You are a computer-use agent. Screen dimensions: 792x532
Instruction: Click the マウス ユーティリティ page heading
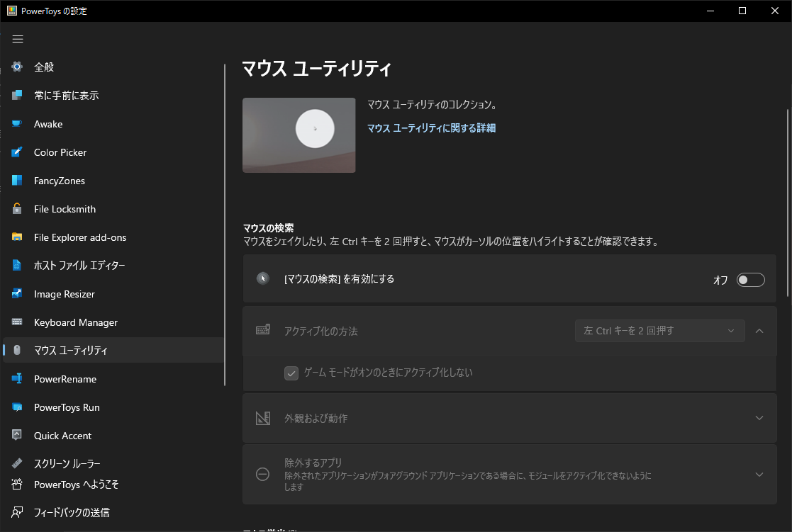(317, 67)
